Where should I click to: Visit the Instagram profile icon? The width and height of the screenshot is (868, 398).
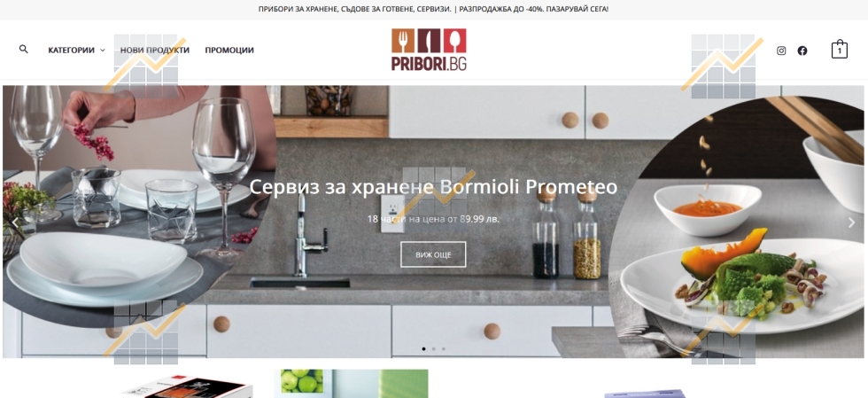pyautogui.click(x=781, y=51)
